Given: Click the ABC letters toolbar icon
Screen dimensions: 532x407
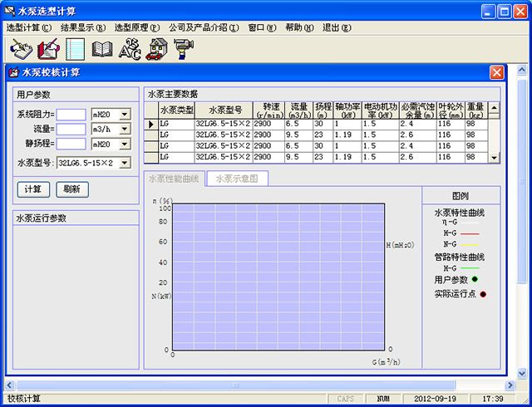Looking at the screenshot, I should (129, 49).
